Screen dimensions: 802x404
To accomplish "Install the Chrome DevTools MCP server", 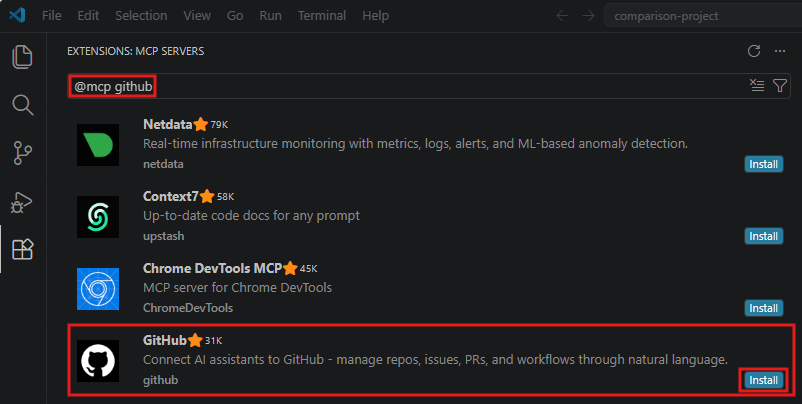I will pyautogui.click(x=764, y=308).
